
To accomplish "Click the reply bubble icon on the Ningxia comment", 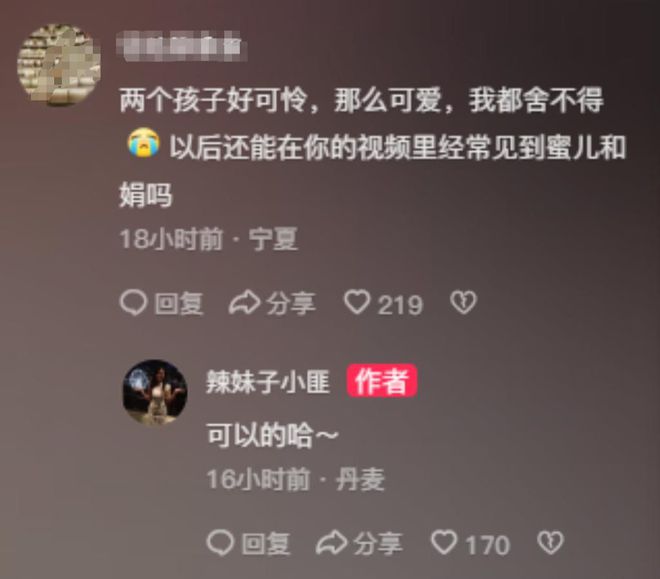I will tap(133, 303).
